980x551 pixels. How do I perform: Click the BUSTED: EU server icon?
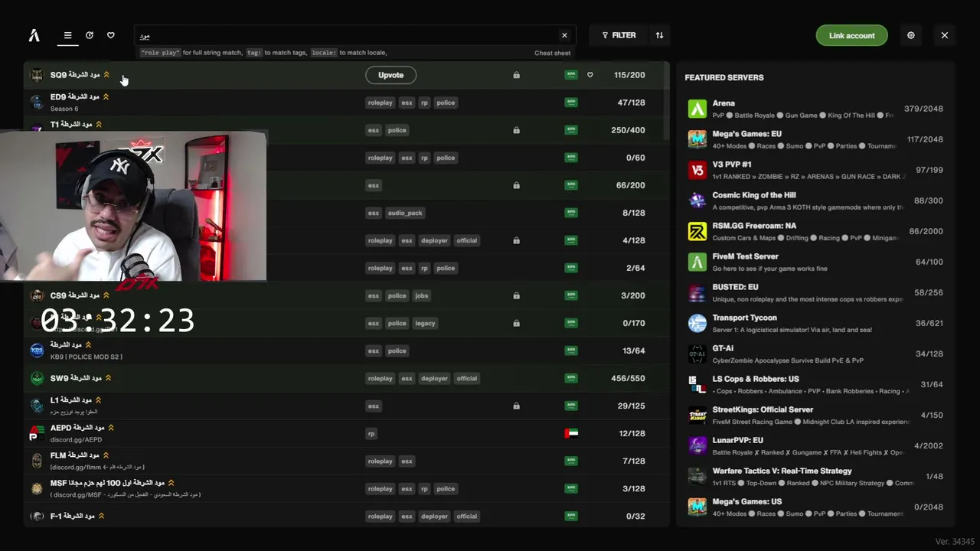point(697,292)
